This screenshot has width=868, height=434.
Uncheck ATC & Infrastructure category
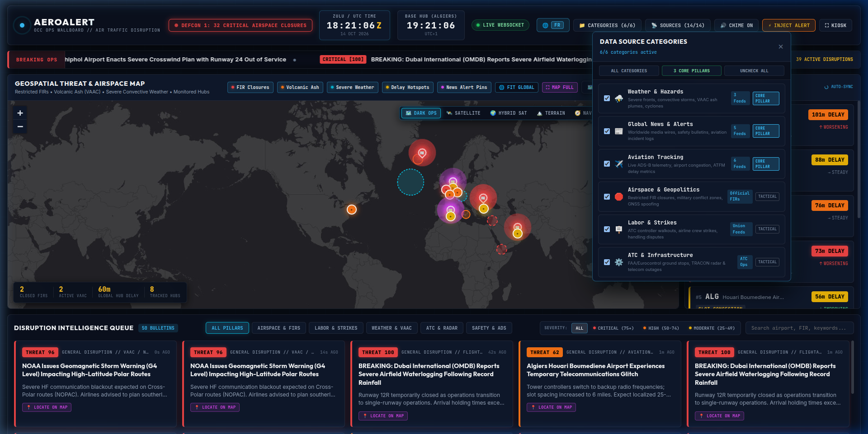607,262
